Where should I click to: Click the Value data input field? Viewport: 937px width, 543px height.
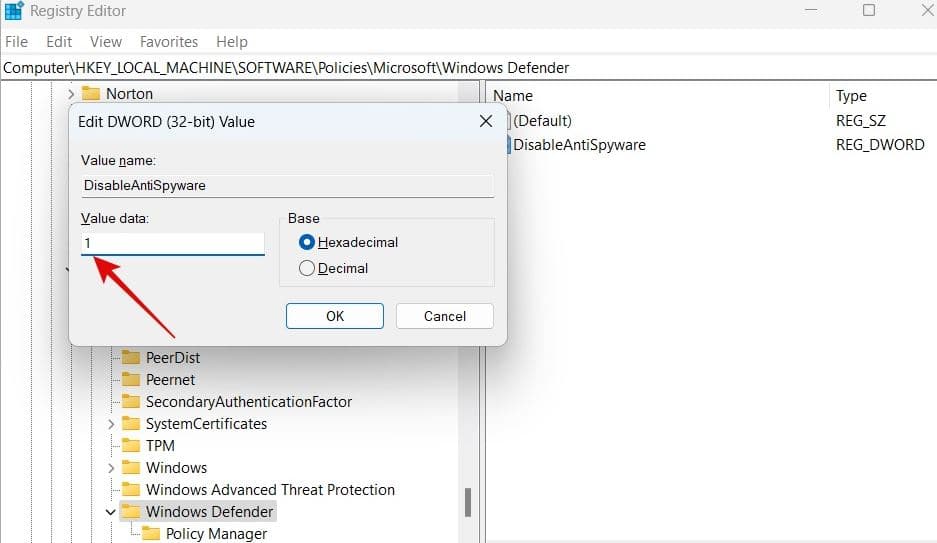(172, 243)
